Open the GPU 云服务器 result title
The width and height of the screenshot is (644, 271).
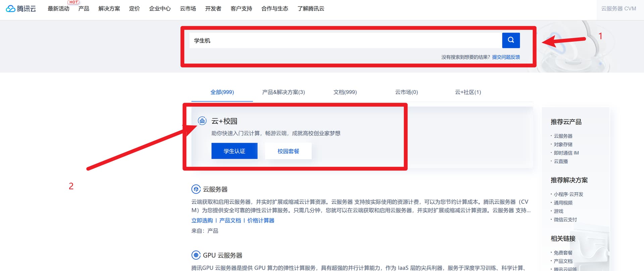[x=223, y=255]
